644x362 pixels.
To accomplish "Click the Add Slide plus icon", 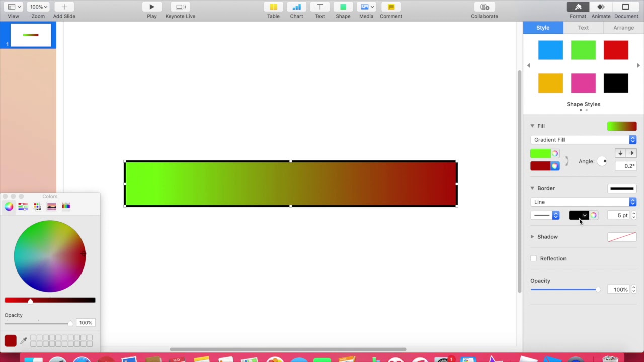I will (64, 7).
